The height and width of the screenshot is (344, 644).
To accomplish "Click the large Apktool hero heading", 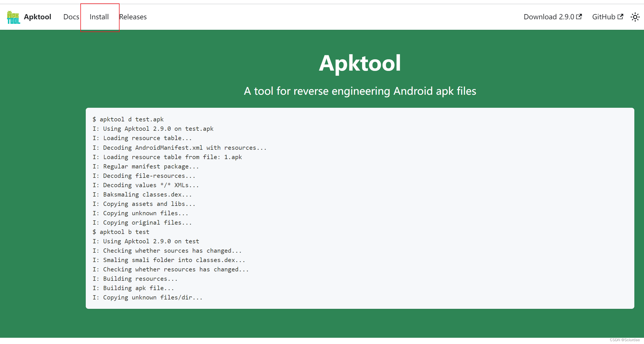I will (360, 63).
